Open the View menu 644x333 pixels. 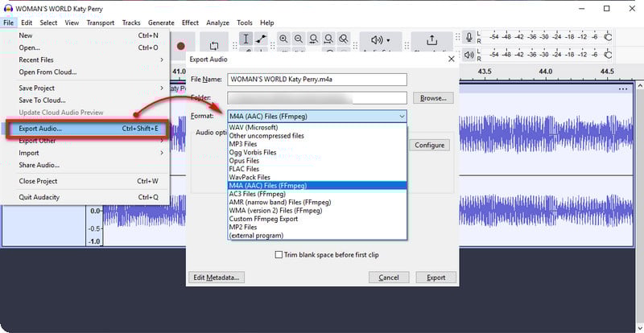[72, 23]
